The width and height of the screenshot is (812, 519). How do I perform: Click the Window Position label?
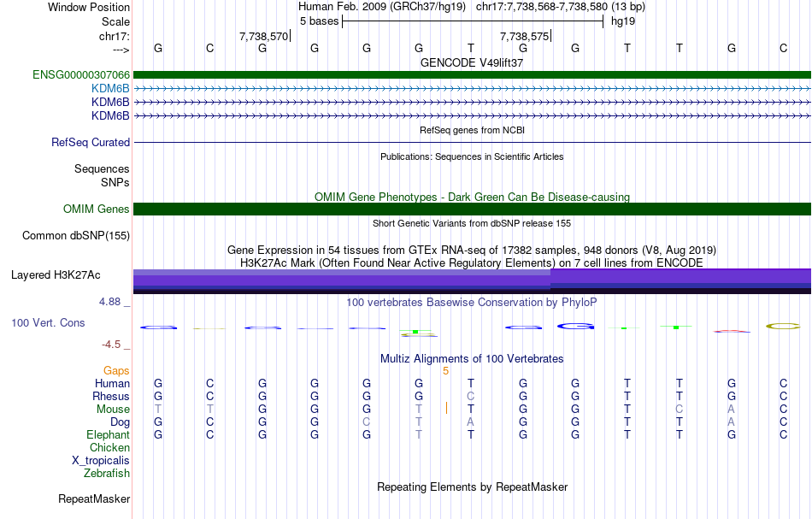click(x=89, y=7)
